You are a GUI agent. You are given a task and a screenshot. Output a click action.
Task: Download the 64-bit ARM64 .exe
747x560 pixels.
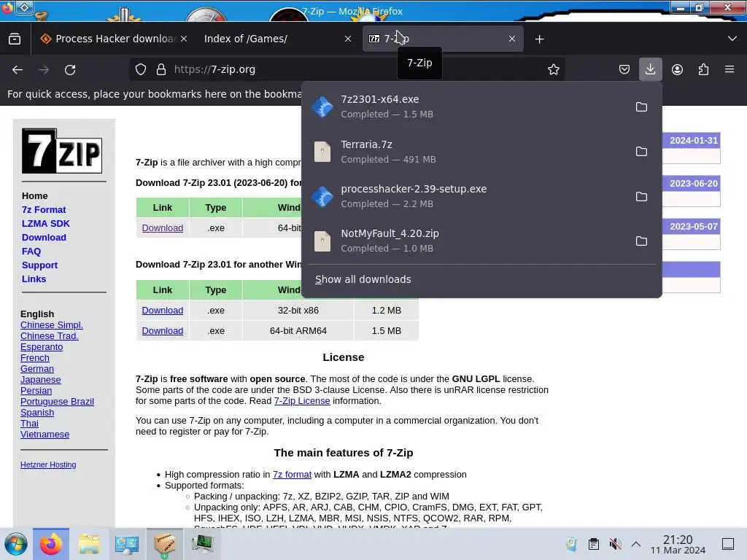pos(163,330)
